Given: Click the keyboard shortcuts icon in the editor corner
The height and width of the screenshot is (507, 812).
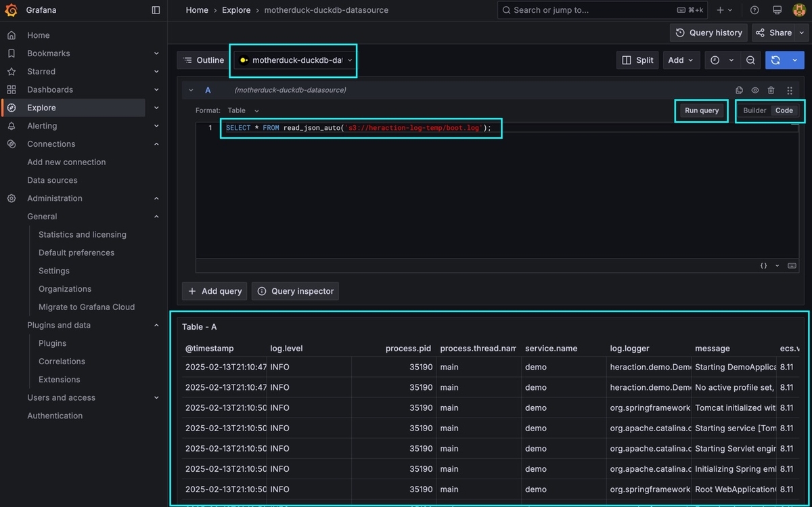Looking at the screenshot, I should tap(792, 266).
